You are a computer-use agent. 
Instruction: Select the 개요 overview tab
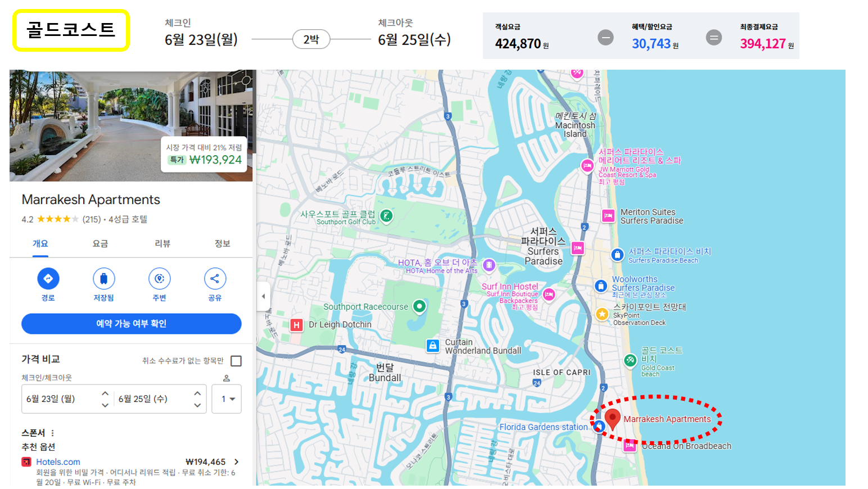click(x=40, y=243)
